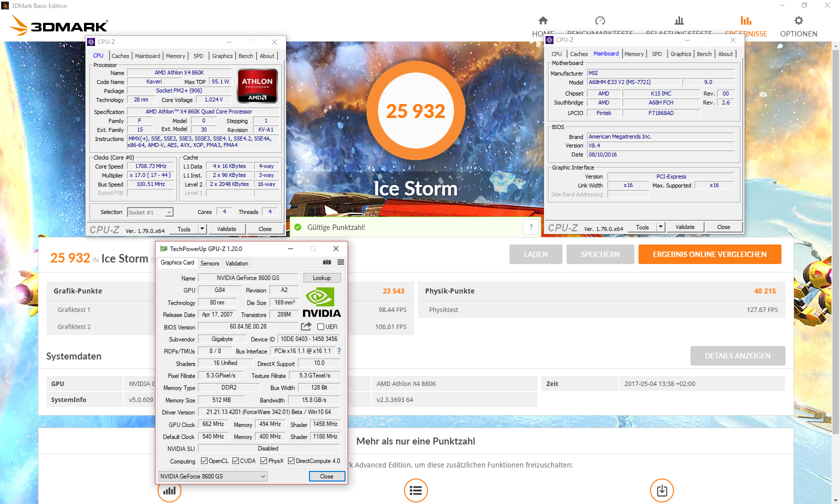The image size is (840, 504).
Task: Open the About tab in right CPU-Z window
Action: [725, 54]
